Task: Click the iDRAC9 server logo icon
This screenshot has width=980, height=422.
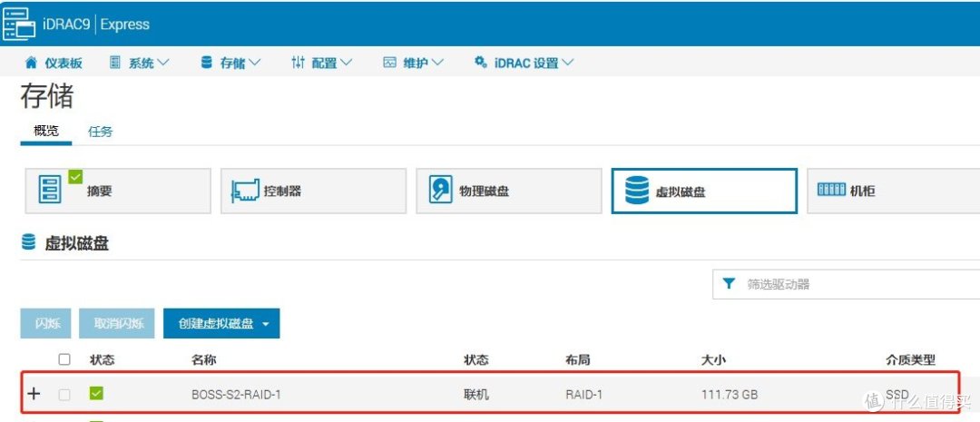Action: point(19,25)
